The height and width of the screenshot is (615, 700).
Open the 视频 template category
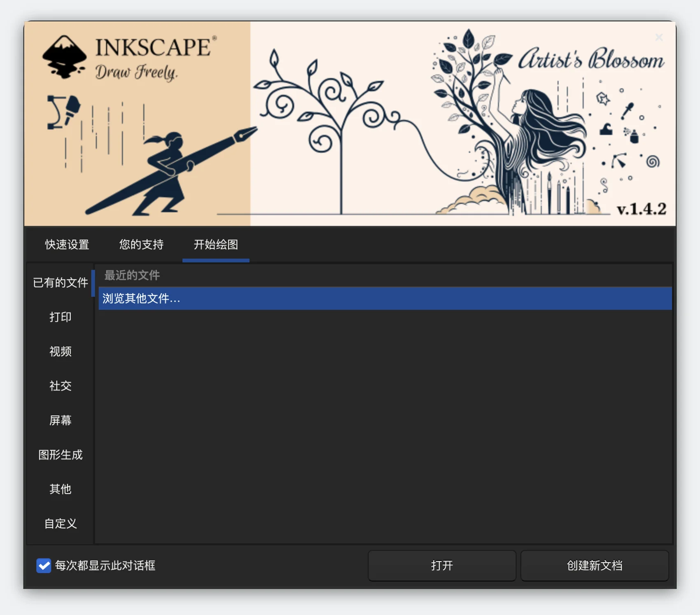[x=61, y=351]
